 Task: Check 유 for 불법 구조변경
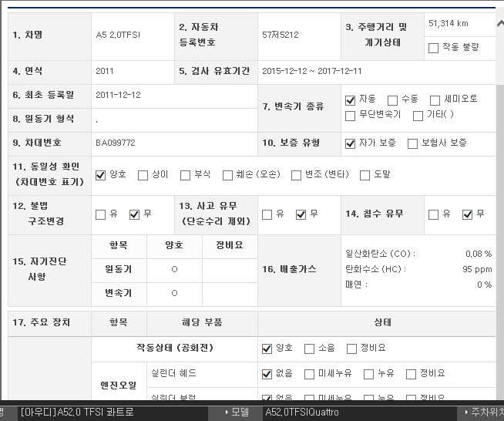pos(100,214)
